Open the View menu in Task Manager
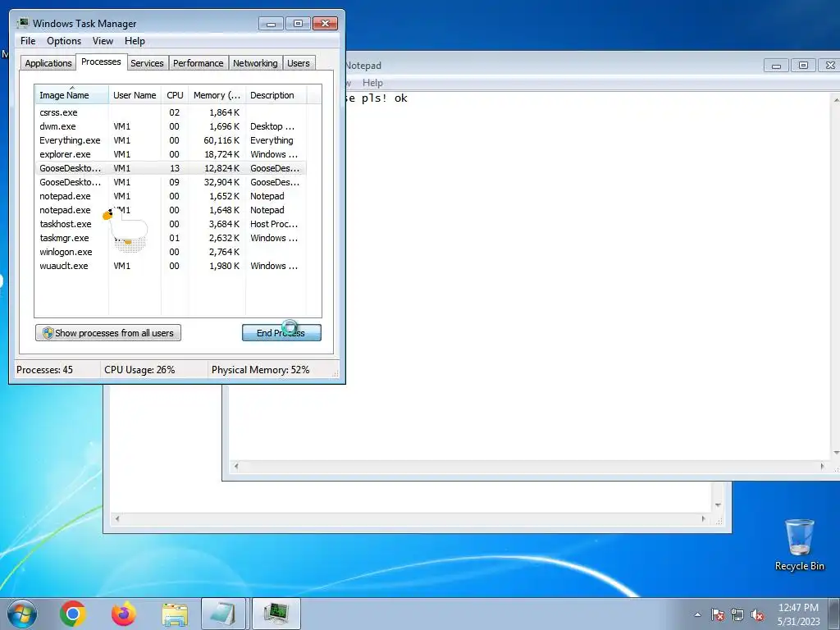The image size is (840, 630). click(103, 41)
